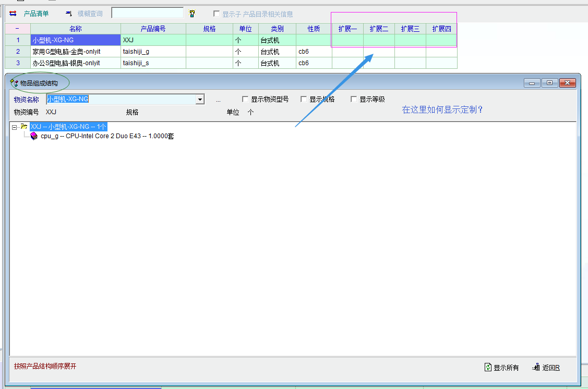
Task: Click the ellipsis button beside 物资名称
Action: click(218, 100)
